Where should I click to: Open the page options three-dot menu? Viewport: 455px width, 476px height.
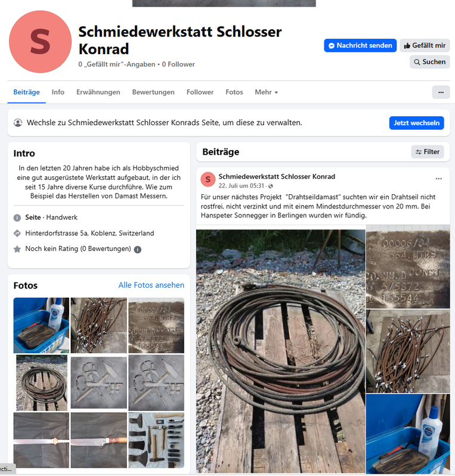(441, 92)
